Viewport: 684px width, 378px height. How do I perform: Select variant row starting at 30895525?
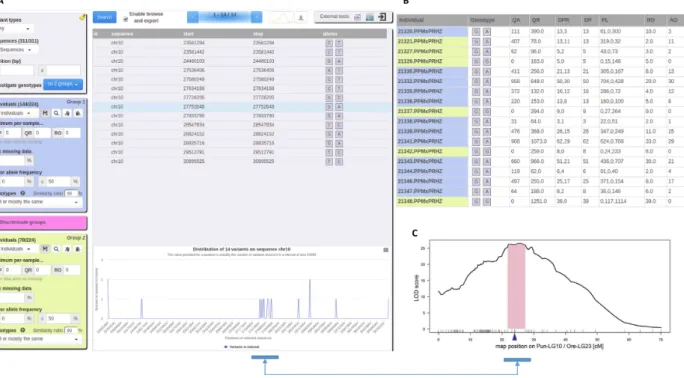[x=240, y=161]
